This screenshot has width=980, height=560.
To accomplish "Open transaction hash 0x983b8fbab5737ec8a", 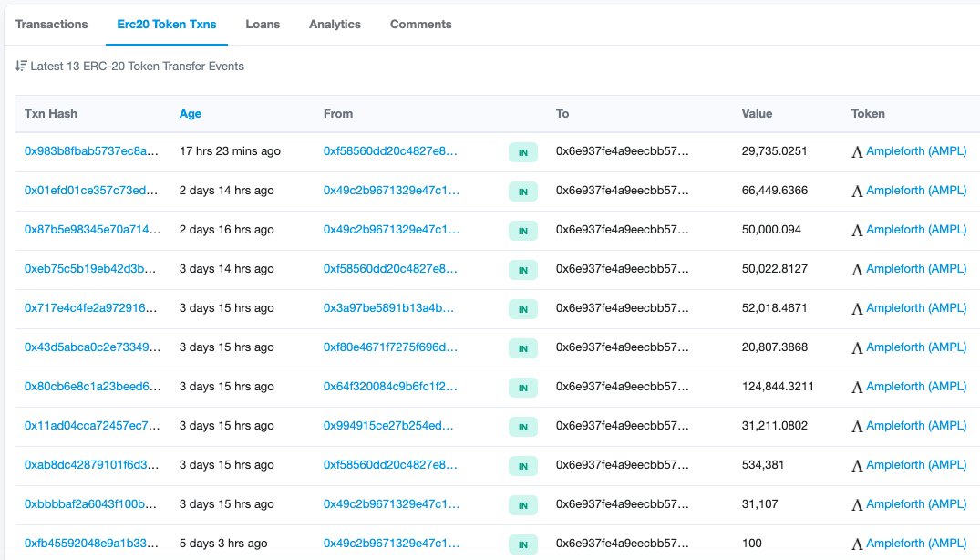I will (x=91, y=151).
